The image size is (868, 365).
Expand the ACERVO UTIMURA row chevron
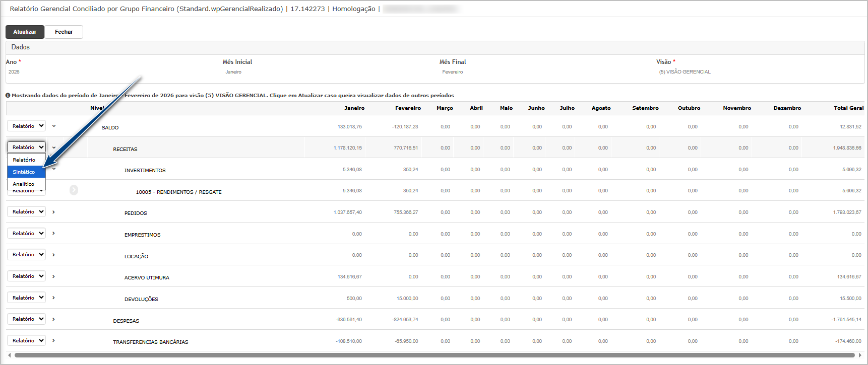tap(53, 276)
